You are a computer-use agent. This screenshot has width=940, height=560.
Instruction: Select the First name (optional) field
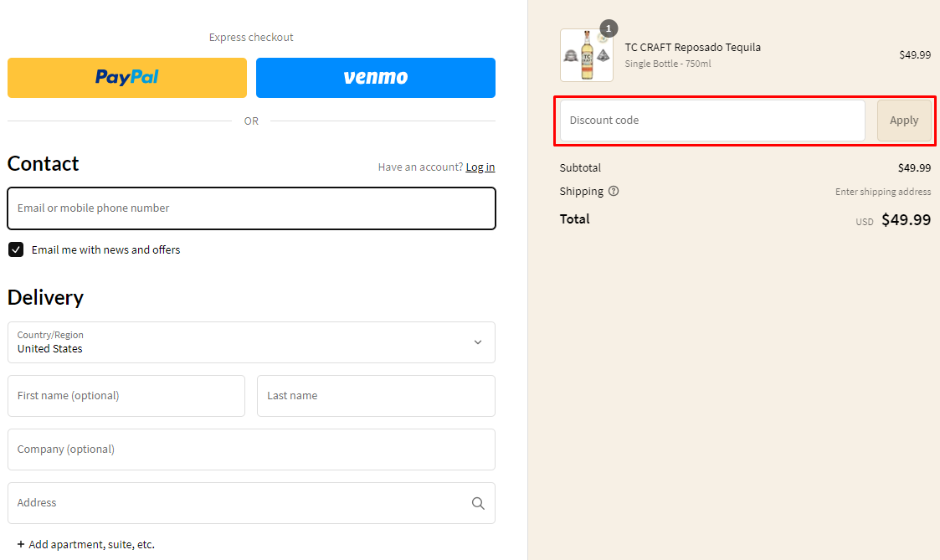126,396
